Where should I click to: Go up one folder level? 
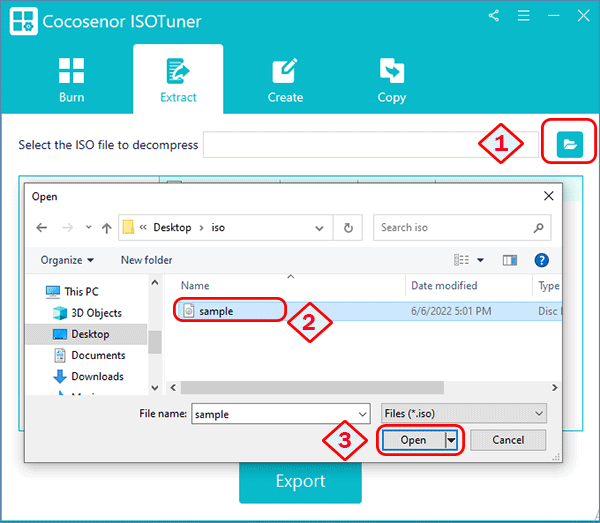click(107, 228)
